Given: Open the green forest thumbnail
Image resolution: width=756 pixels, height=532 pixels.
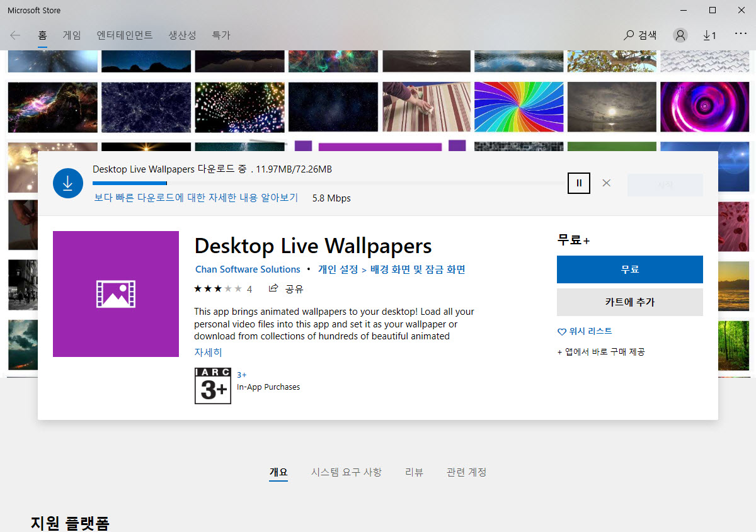Looking at the screenshot, I should (x=733, y=345).
